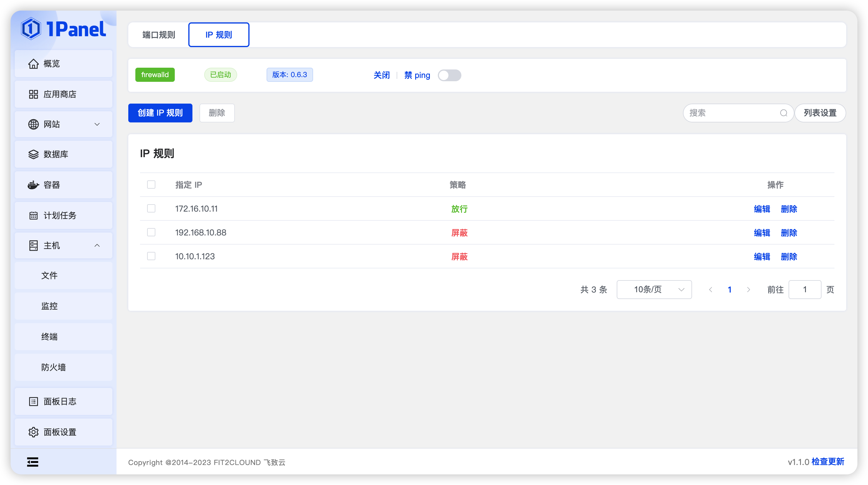Expand the 网站 submenu chevron
Image resolution: width=868 pixels, height=485 pixels.
[x=97, y=124]
